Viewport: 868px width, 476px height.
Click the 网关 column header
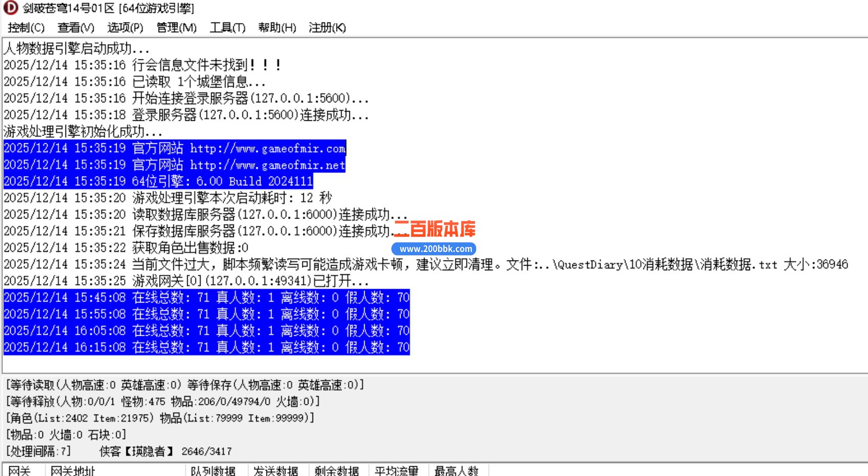point(21,471)
